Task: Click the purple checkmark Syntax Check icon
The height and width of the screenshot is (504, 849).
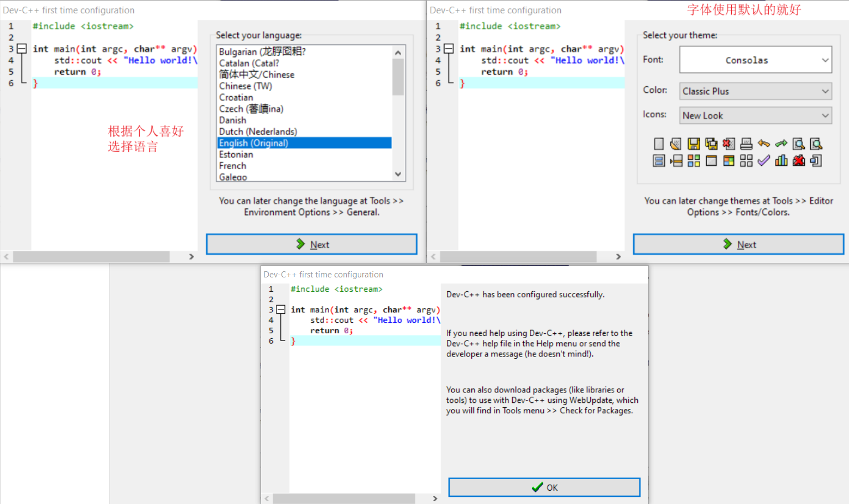Action: pyautogui.click(x=764, y=161)
